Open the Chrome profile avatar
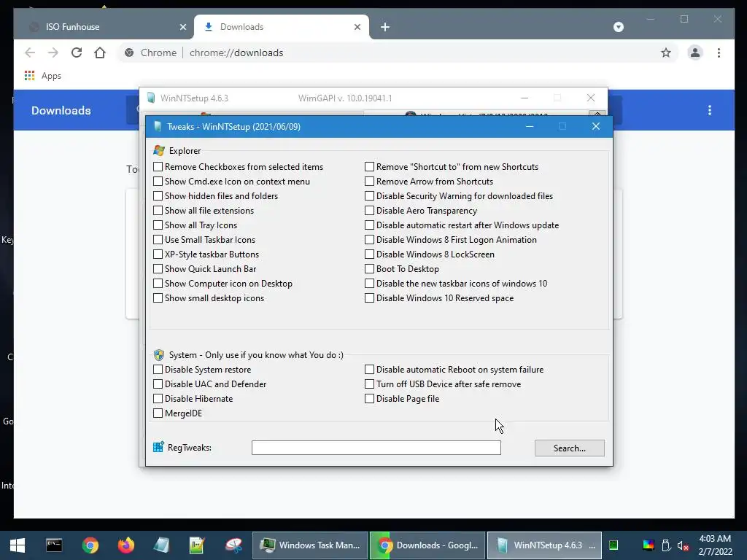Image resolution: width=747 pixels, height=560 pixels. coord(695,52)
